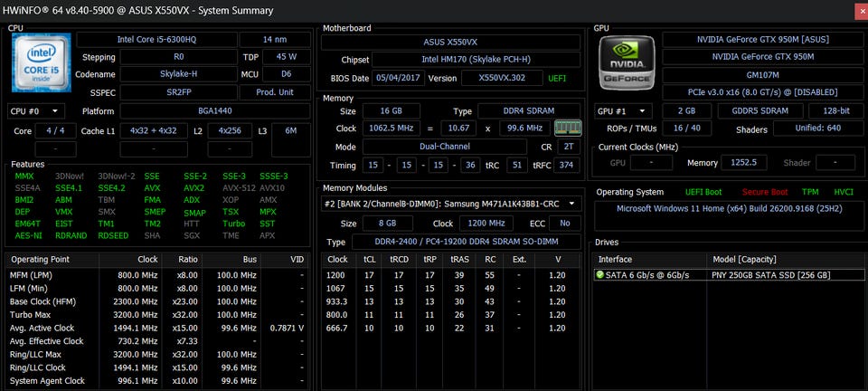868x391 pixels.
Task: Click the GM107M GPU codename field
Action: click(762, 75)
